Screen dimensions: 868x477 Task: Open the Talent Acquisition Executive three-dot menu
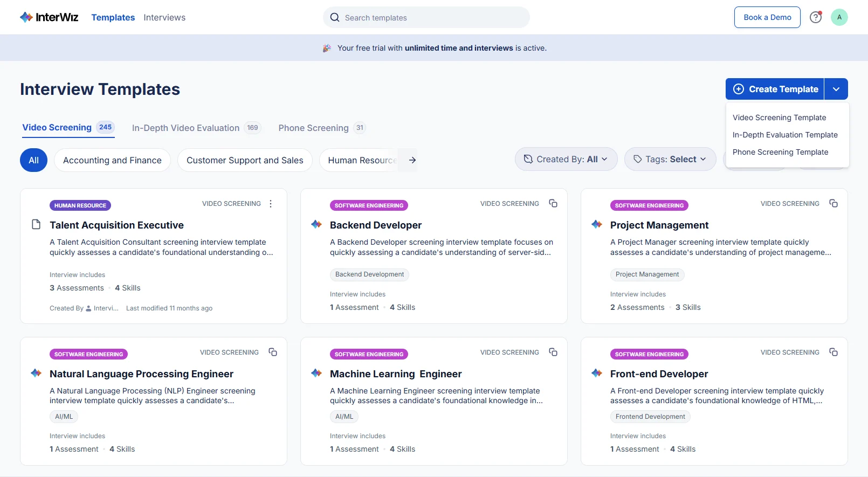[271, 204]
